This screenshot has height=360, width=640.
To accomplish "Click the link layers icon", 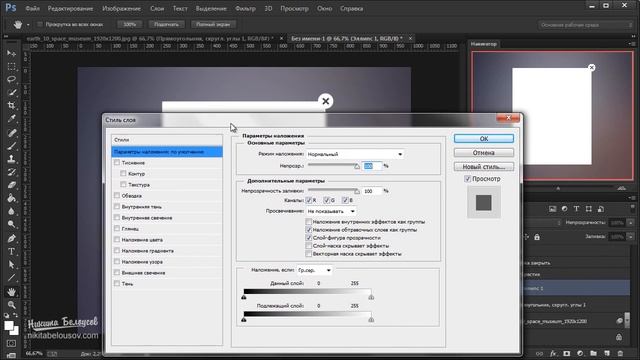I will click(539, 353).
